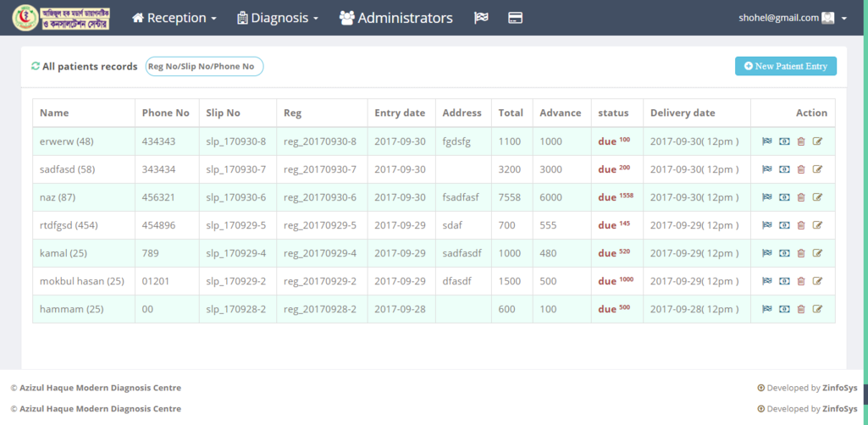Click the flag icon for erwerw row
868x425 pixels.
click(766, 141)
